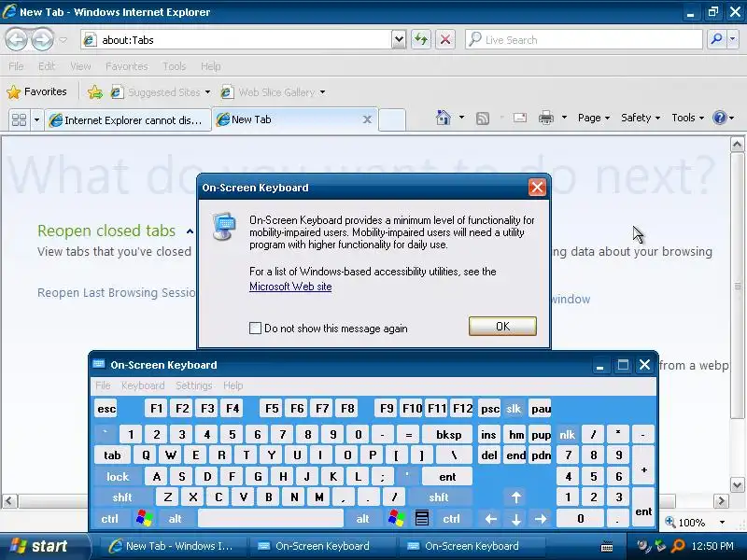Viewport: 747px width, 560px height.
Task: Toggle the lock (caps lock) key
Action: (x=118, y=476)
